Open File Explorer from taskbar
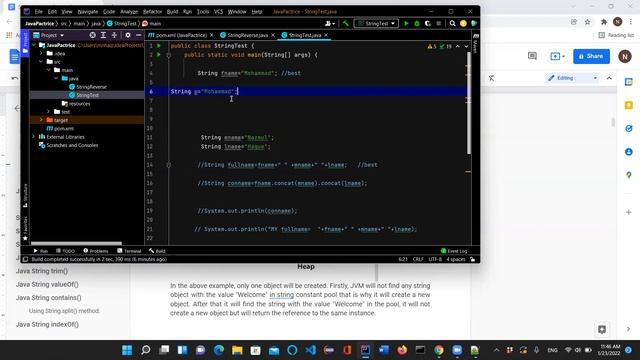 [x=237, y=350]
